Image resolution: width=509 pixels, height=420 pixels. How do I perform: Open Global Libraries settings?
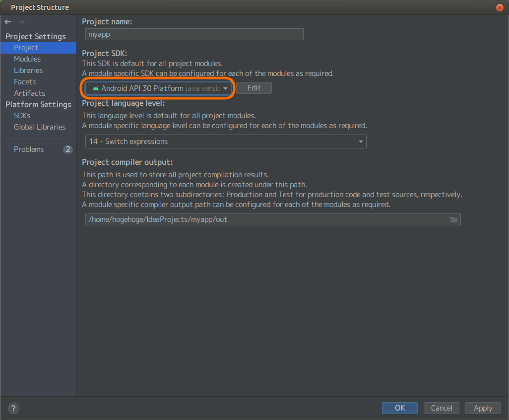pyautogui.click(x=40, y=127)
